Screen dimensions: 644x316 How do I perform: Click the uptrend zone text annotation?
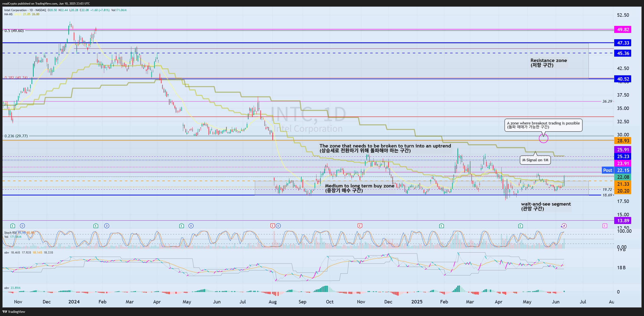[x=385, y=148]
